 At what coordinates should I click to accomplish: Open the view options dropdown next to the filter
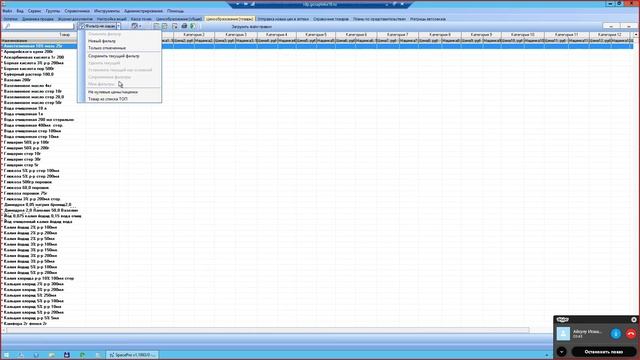tap(136, 26)
